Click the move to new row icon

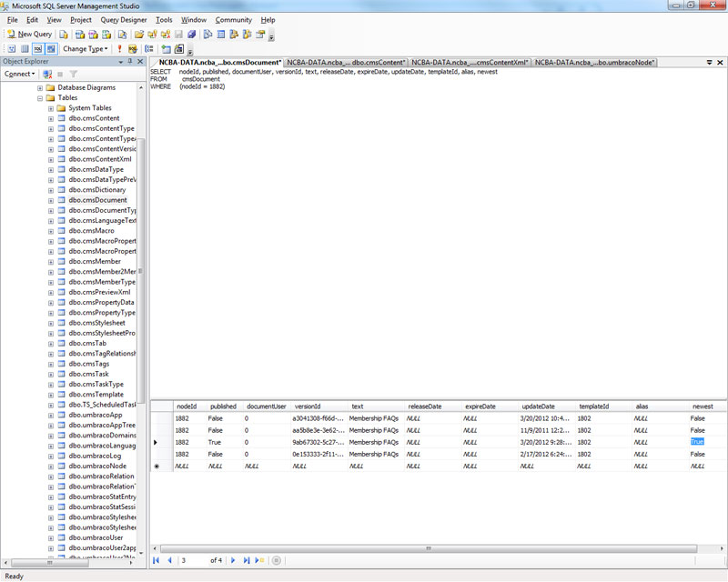tap(259, 560)
